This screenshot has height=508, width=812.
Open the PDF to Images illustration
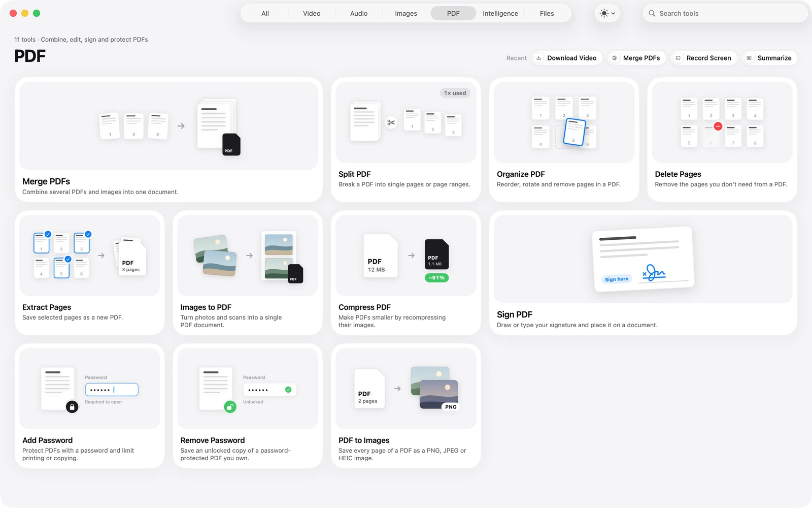point(406,389)
